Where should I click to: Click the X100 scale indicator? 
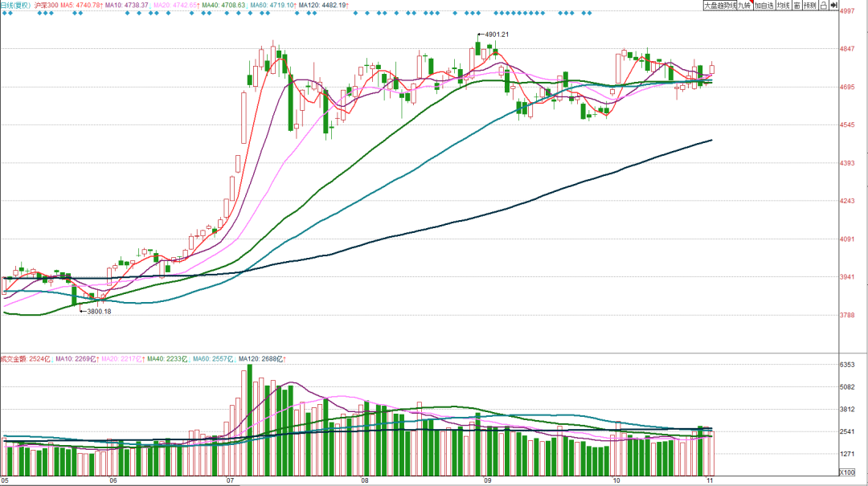(x=847, y=472)
